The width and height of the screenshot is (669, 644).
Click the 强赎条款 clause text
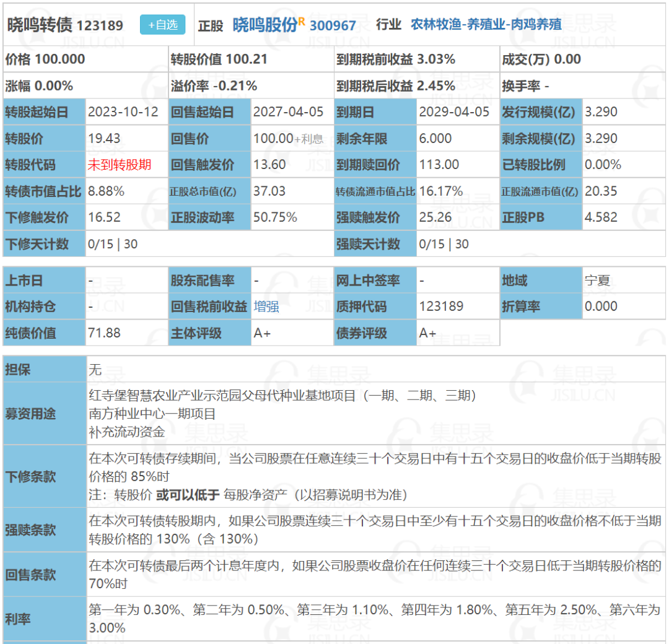tap(375, 530)
